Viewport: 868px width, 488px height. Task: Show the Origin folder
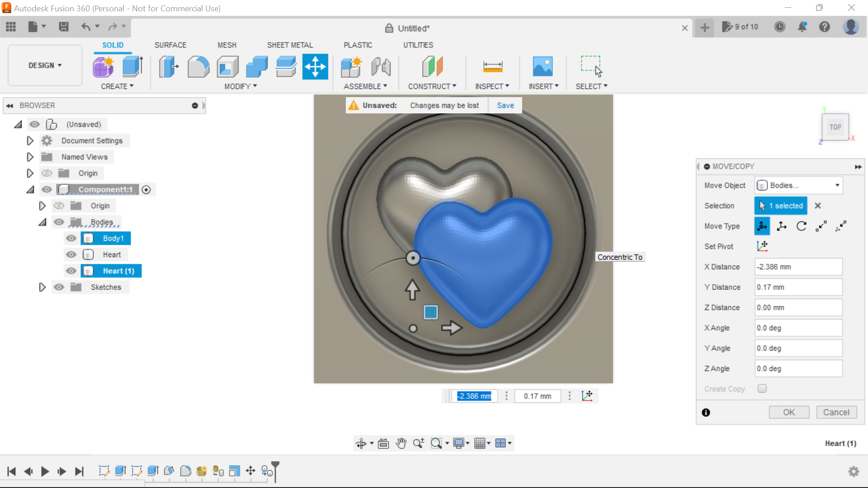tap(47, 173)
